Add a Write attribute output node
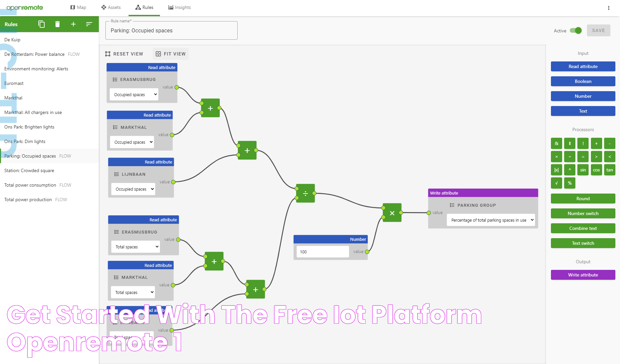 tap(583, 275)
